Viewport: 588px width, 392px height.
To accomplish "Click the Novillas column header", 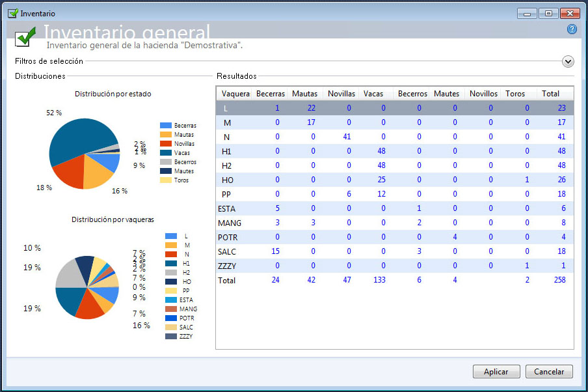I will pyautogui.click(x=341, y=94).
